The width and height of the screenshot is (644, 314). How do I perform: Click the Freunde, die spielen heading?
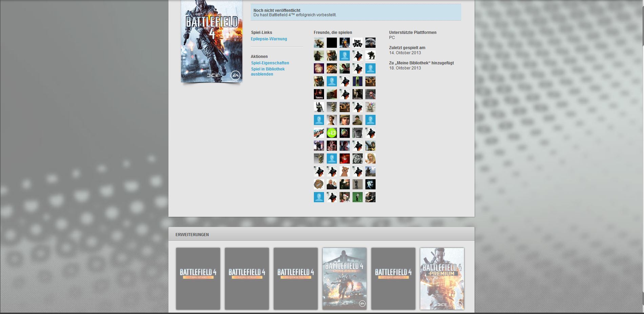click(x=333, y=33)
